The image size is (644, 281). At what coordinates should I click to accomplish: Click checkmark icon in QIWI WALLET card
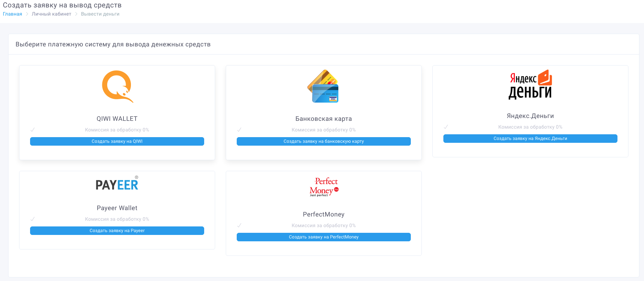click(x=33, y=130)
